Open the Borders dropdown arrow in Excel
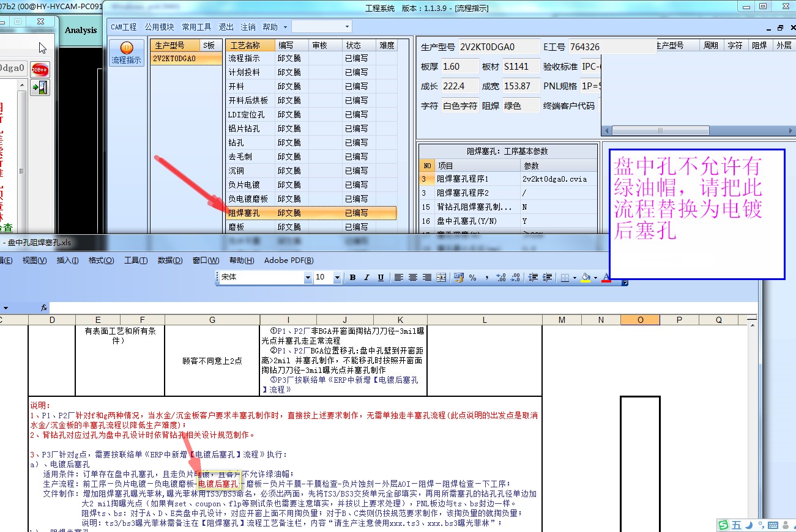796x532 pixels. 574,278
